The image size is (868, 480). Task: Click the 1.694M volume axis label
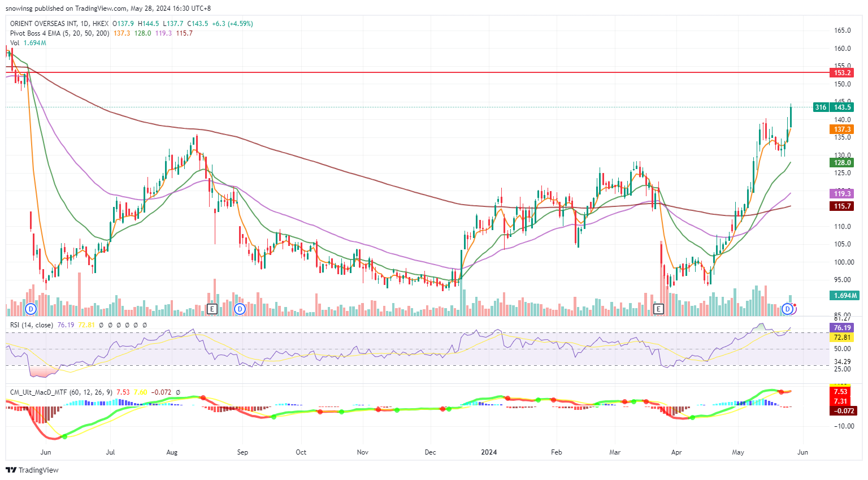click(x=844, y=296)
